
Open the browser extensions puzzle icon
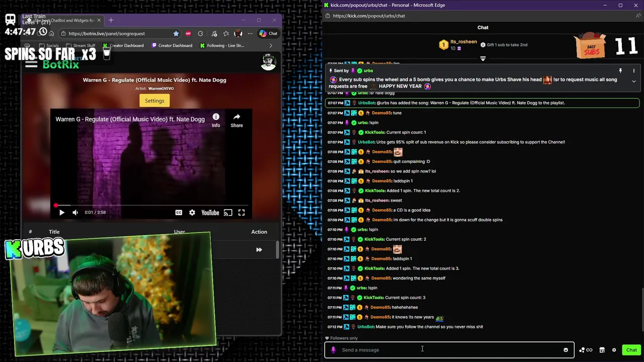(x=200, y=34)
